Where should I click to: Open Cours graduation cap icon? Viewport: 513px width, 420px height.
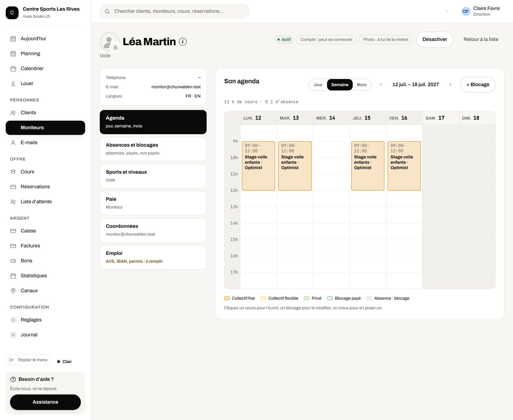13,172
